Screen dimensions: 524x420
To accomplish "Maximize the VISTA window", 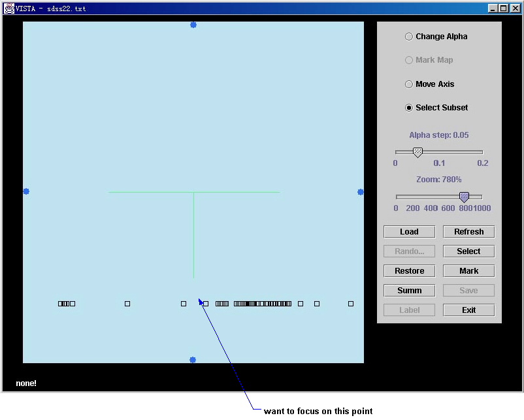I will point(504,8).
